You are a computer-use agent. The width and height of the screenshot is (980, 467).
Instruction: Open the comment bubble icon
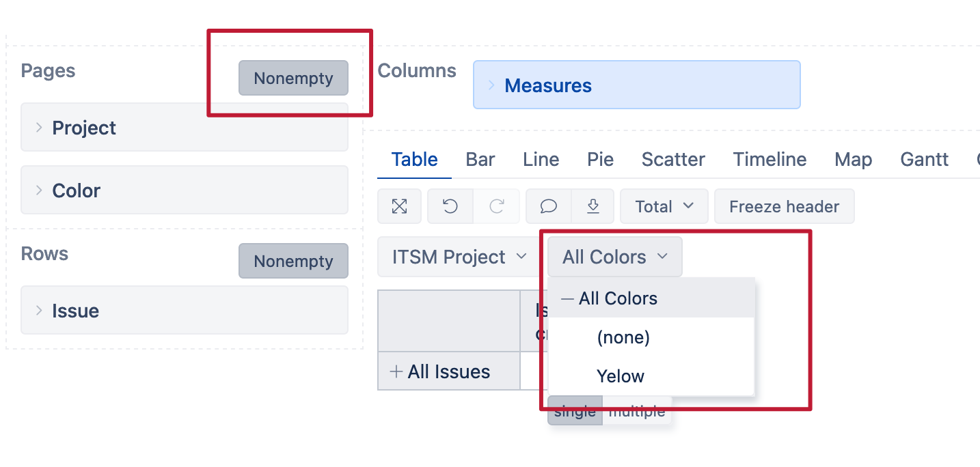click(548, 206)
